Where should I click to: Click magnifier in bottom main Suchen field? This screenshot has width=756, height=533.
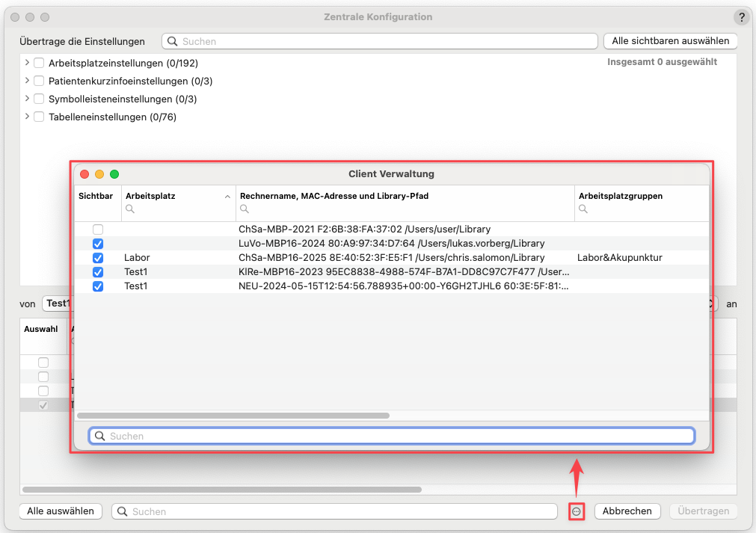123,511
